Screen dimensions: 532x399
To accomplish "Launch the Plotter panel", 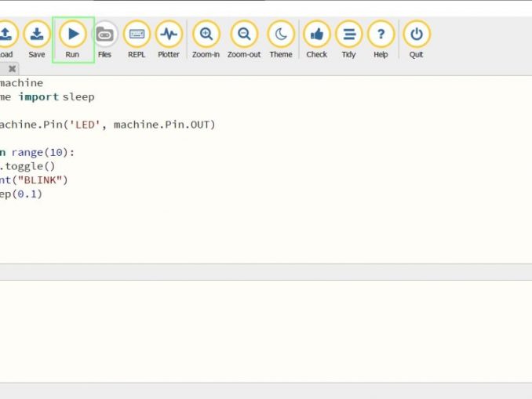I will tap(169, 39).
